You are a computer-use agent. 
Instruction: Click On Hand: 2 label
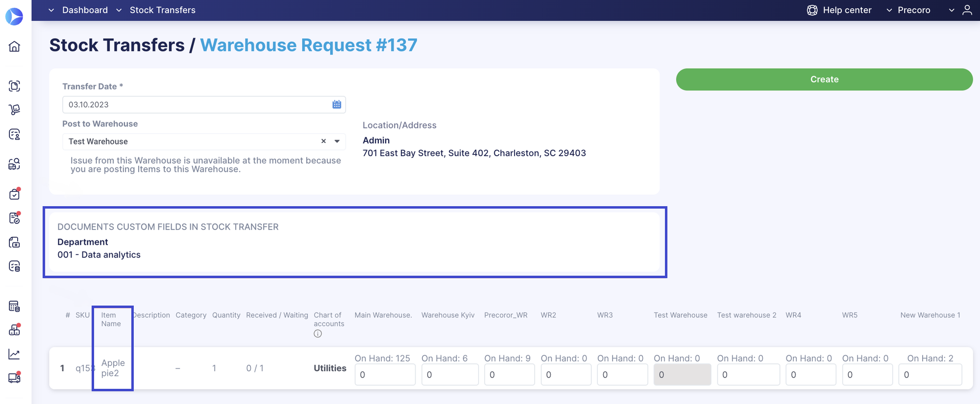pyautogui.click(x=930, y=358)
